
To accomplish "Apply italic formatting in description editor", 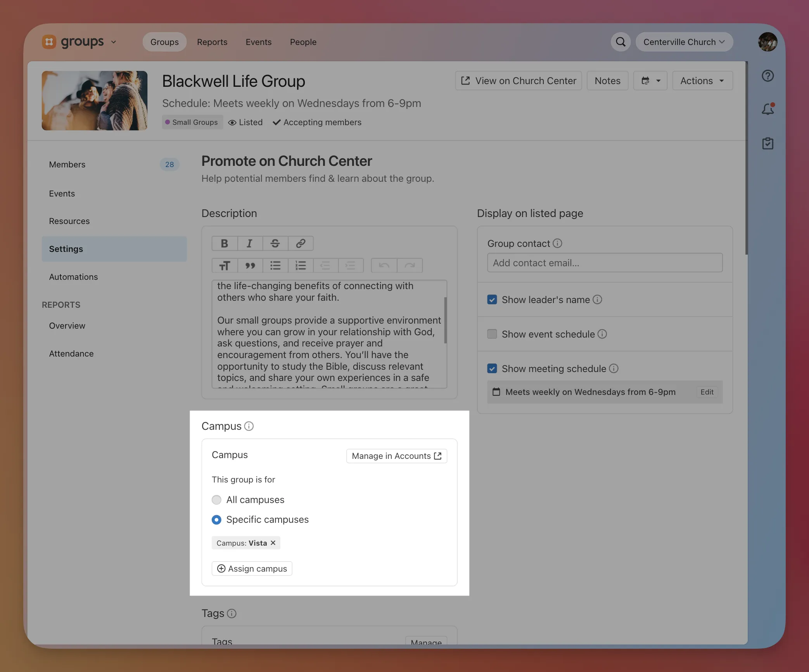I will (249, 243).
